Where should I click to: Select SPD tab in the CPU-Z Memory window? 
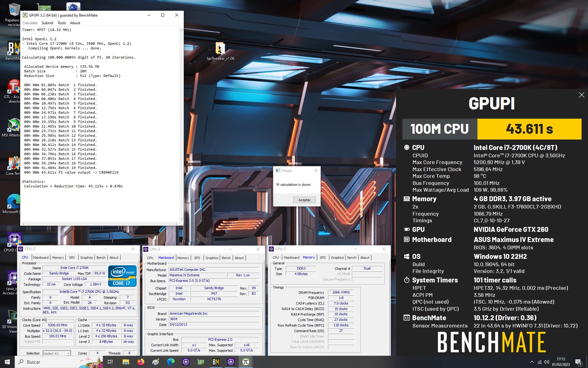(x=323, y=258)
